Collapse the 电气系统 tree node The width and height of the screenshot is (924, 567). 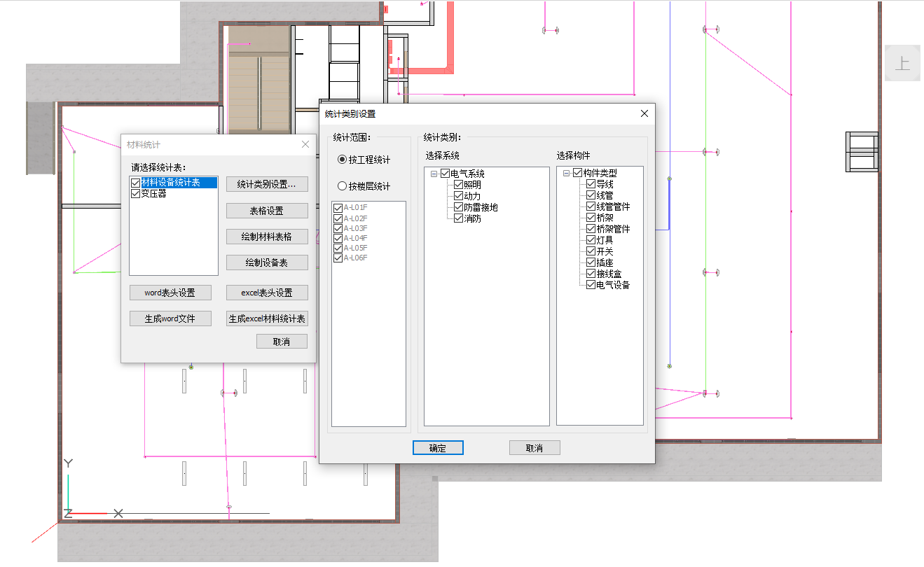(x=434, y=174)
